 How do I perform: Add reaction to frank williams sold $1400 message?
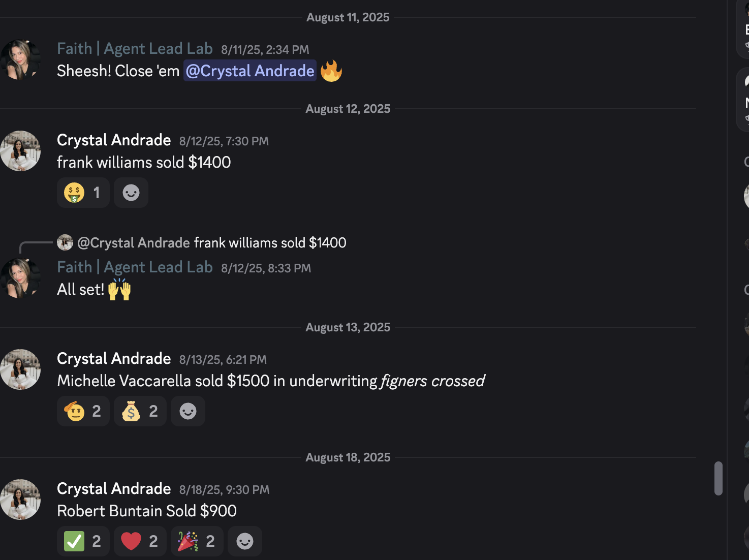(131, 193)
